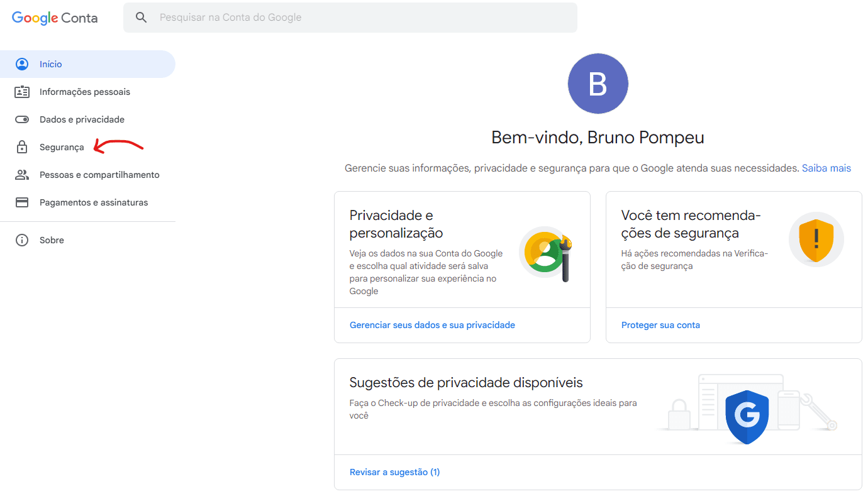Click the Sobre info icon
This screenshot has width=868, height=494.
22,240
